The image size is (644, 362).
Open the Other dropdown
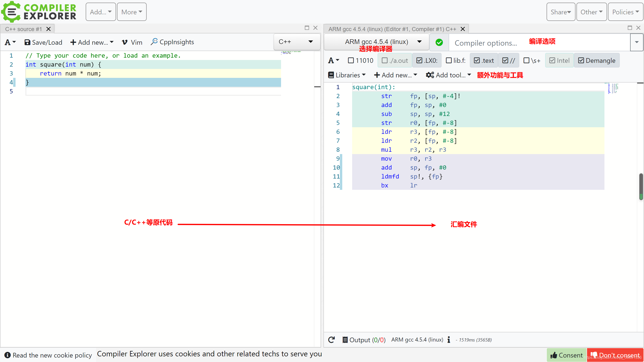[x=592, y=12]
